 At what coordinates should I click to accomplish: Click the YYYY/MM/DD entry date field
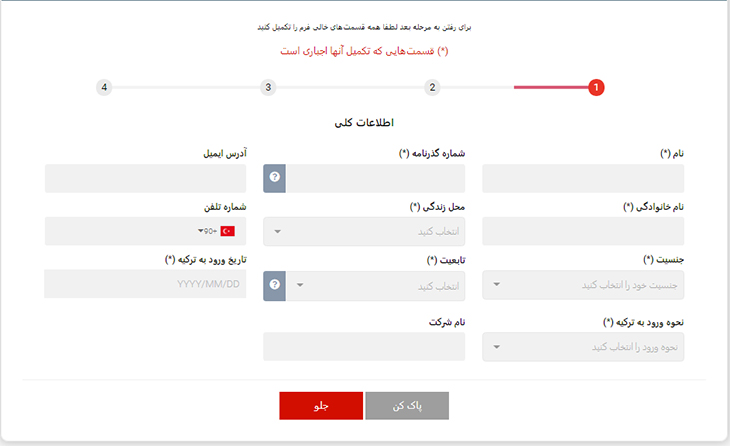click(x=145, y=284)
